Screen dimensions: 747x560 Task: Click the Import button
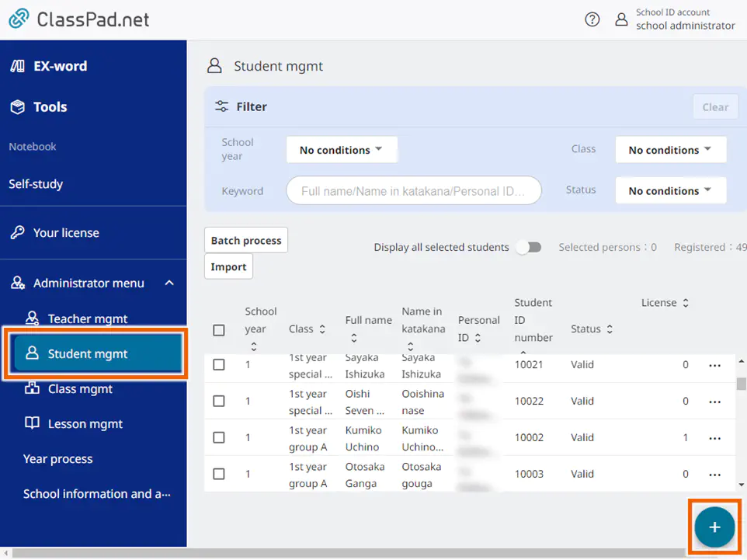(x=228, y=266)
